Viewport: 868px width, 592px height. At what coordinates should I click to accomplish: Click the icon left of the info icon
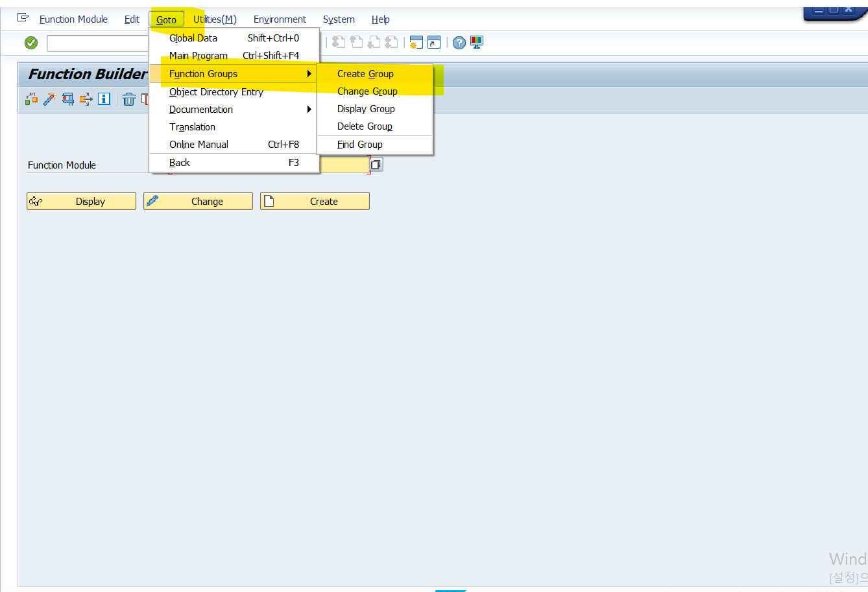86,99
